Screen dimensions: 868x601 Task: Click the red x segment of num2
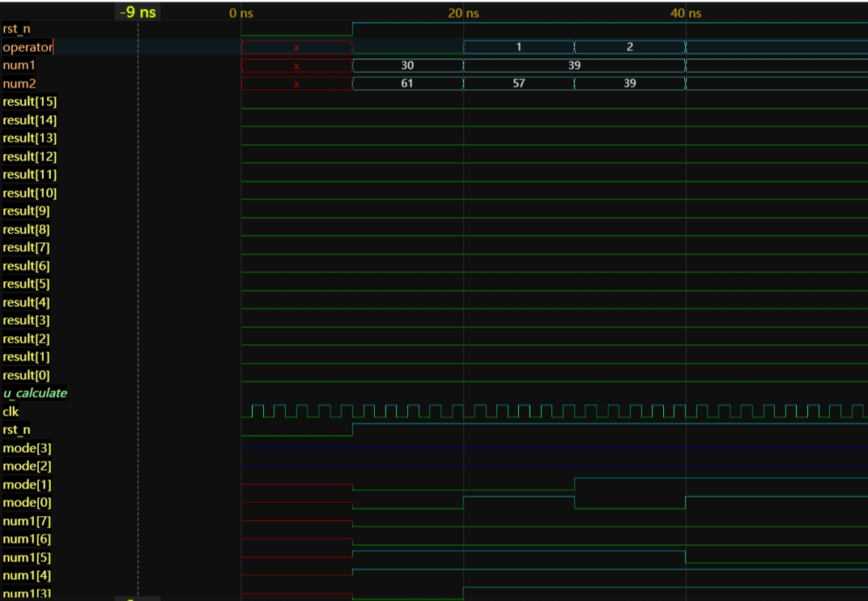296,83
